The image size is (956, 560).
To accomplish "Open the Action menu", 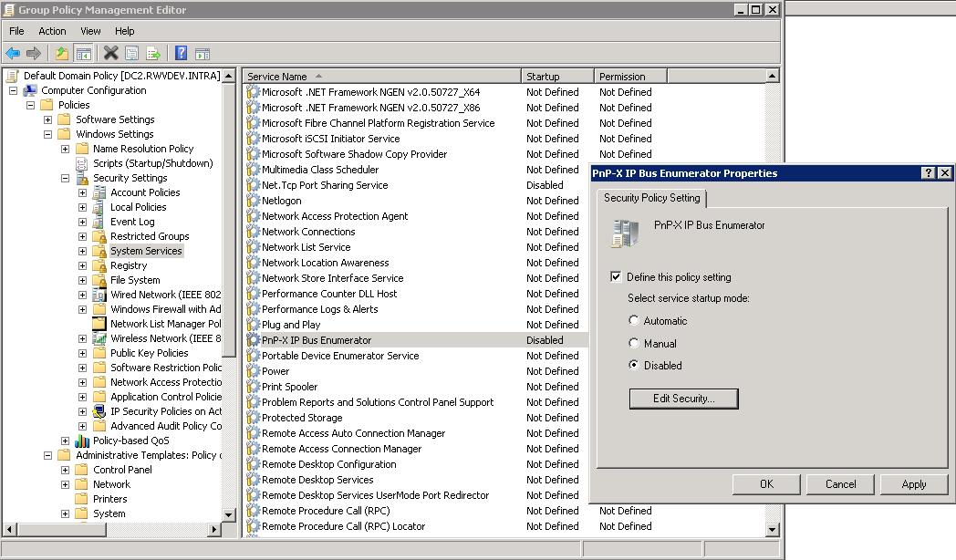I will [52, 31].
